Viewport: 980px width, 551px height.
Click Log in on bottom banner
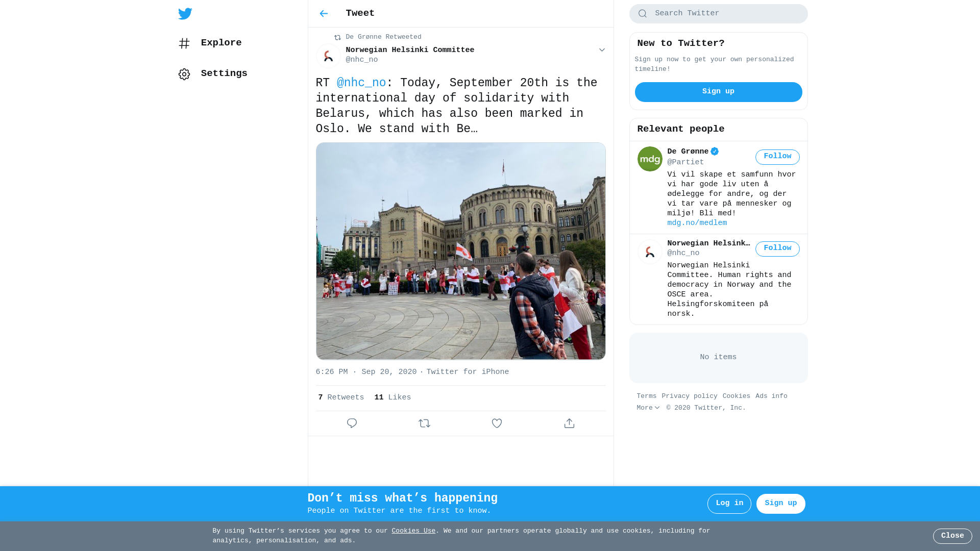[729, 504]
